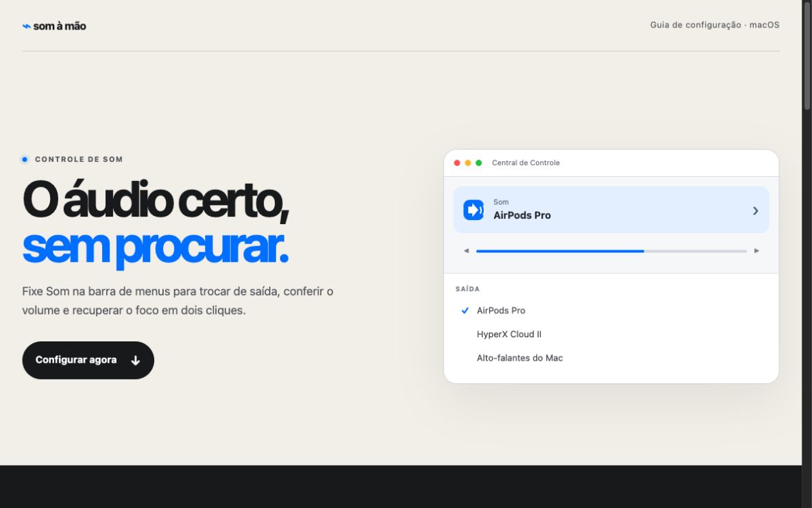
Task: Click the volume decrease arrow icon
Action: [466, 251]
